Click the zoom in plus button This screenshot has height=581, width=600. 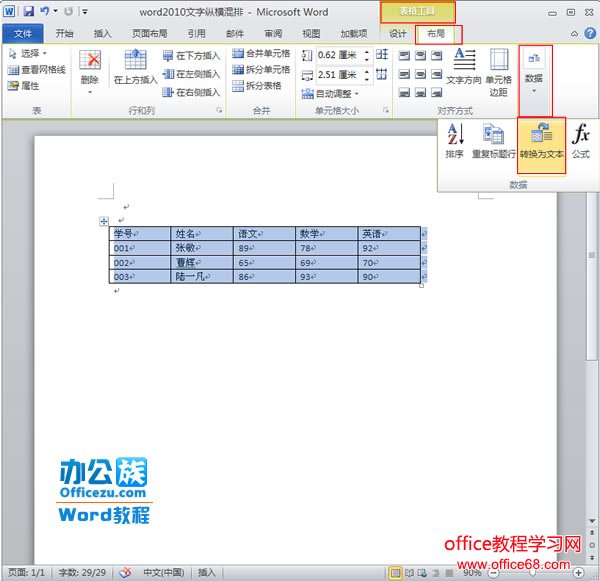[579, 573]
